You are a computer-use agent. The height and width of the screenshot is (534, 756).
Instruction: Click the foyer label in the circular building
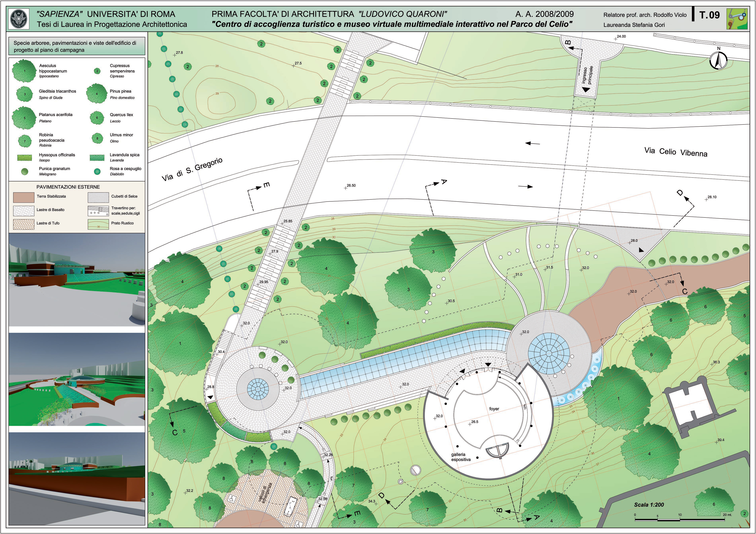(494, 409)
